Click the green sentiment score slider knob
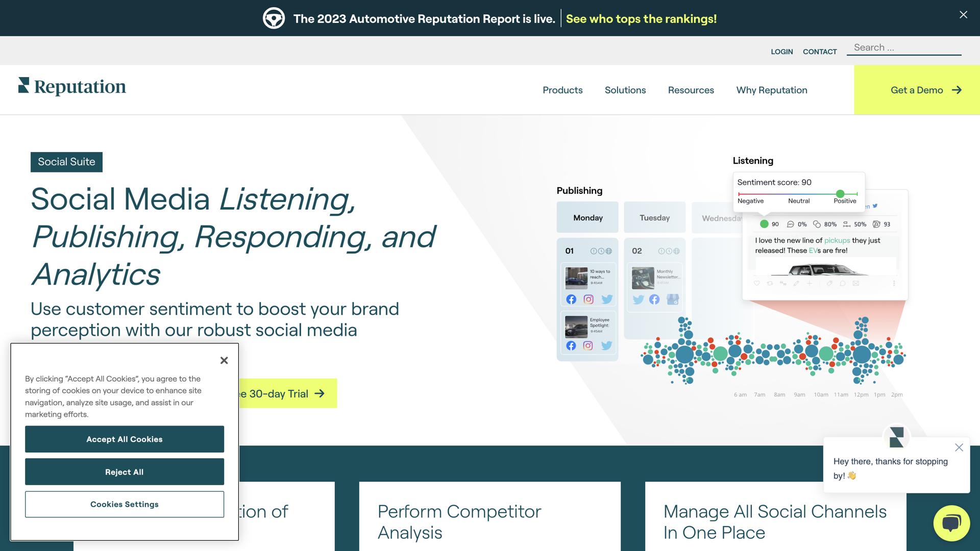Screen dimensions: 980x551 coord(840,194)
